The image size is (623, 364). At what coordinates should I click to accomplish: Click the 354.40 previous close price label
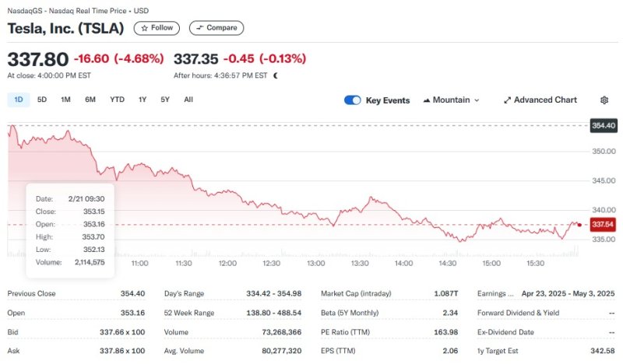click(x=604, y=125)
